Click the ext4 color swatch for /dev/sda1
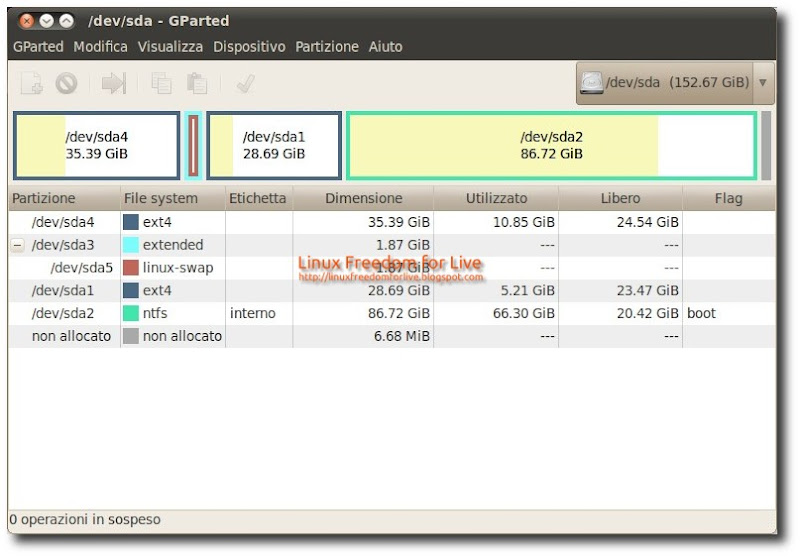This screenshot has height=557, width=800. [131, 290]
